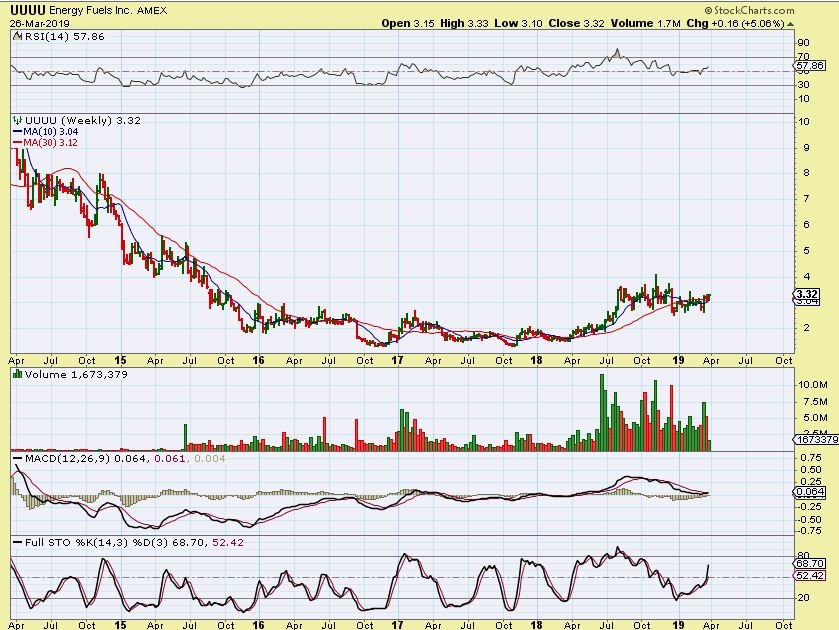Click the boxed 0.064 tag on the MACD axis
The image size is (839, 630).
810,492
